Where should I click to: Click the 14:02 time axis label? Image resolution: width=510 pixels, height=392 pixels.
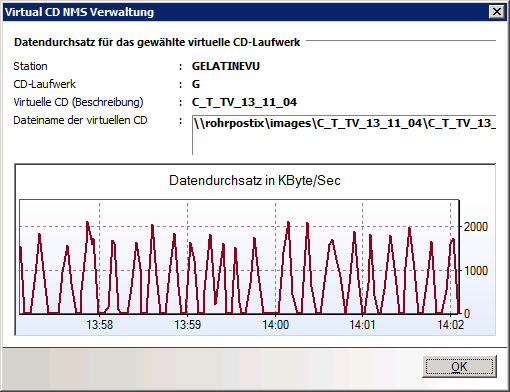[451, 324]
